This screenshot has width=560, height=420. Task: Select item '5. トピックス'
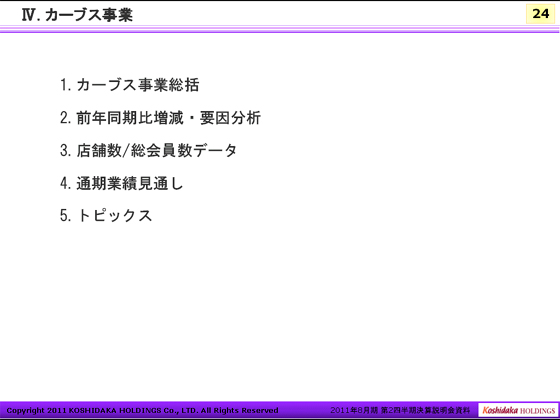coord(106,215)
